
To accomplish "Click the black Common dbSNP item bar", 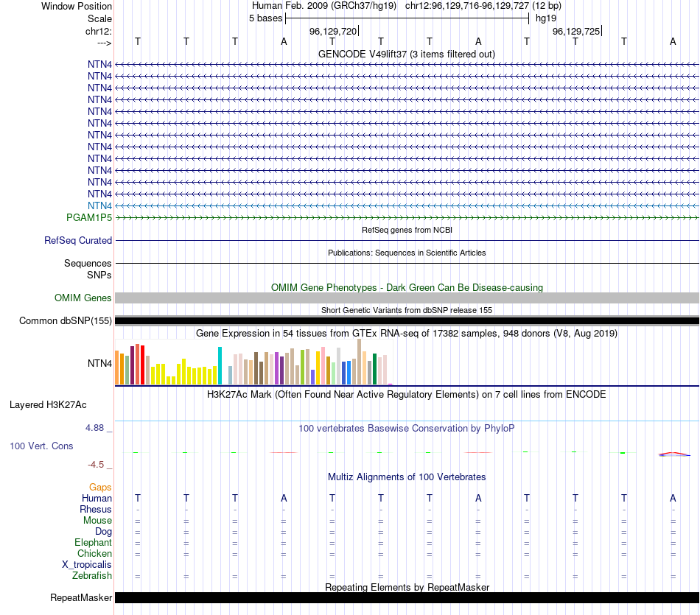I will (x=407, y=320).
